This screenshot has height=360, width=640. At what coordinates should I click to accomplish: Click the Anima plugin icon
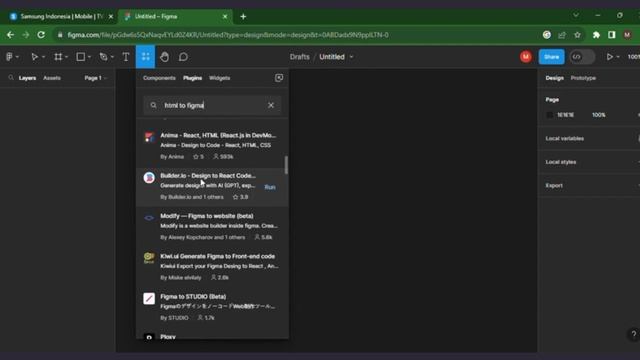point(149,137)
